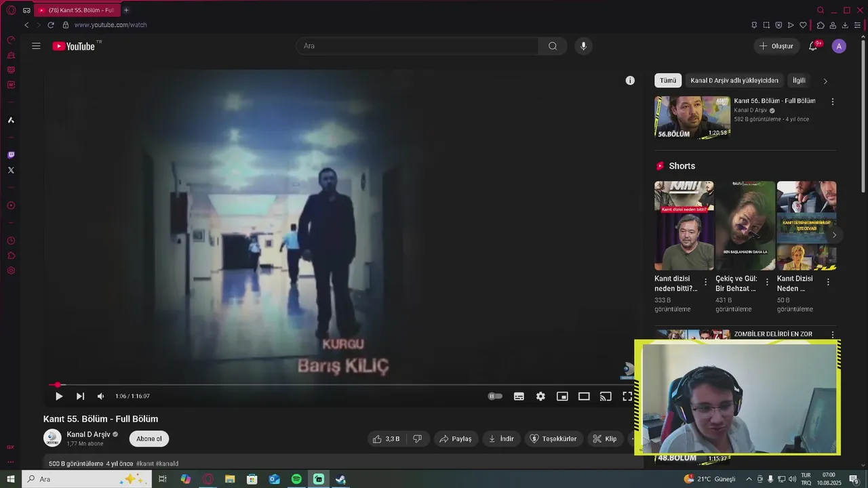Open YouTube notifications bell
Image resolution: width=868 pixels, height=488 pixels.
[x=813, y=46]
